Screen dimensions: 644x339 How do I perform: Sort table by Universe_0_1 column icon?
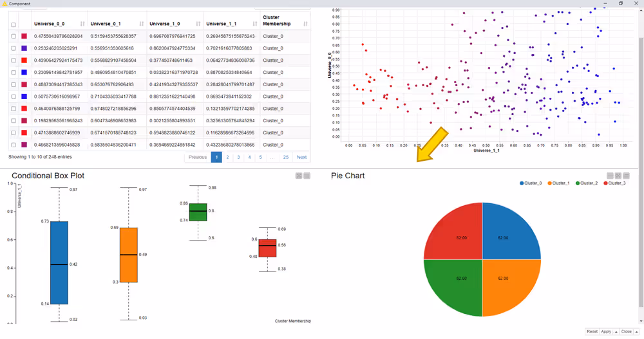142,24
